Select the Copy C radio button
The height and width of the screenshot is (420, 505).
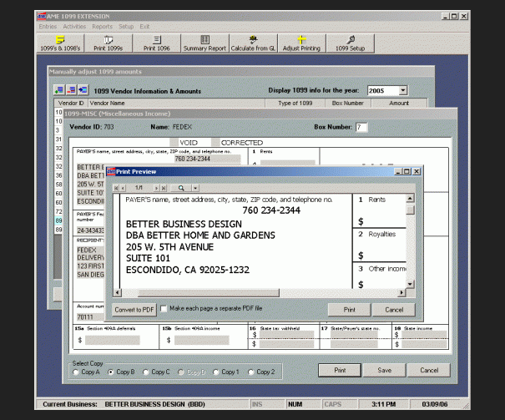(x=145, y=372)
